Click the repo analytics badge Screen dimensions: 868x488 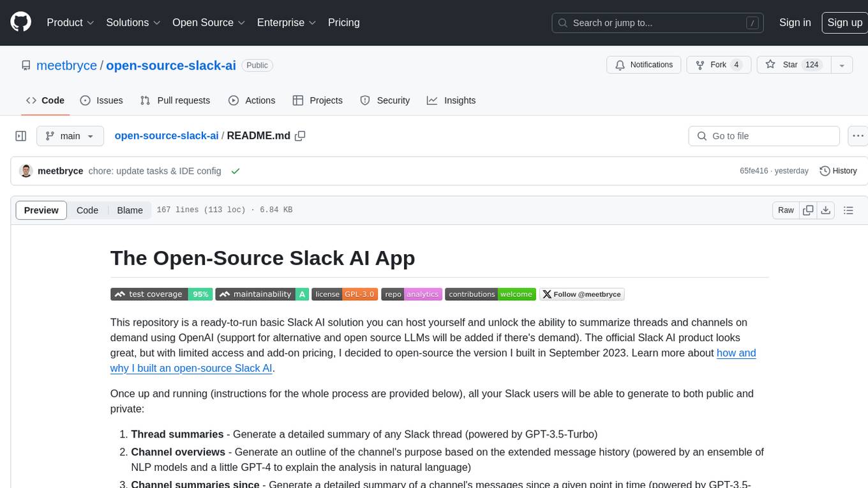pos(412,294)
